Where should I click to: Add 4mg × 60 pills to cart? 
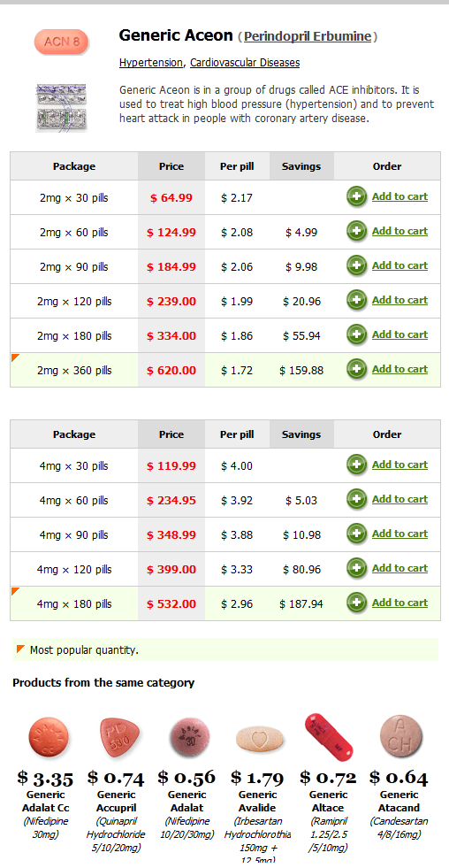click(x=400, y=499)
